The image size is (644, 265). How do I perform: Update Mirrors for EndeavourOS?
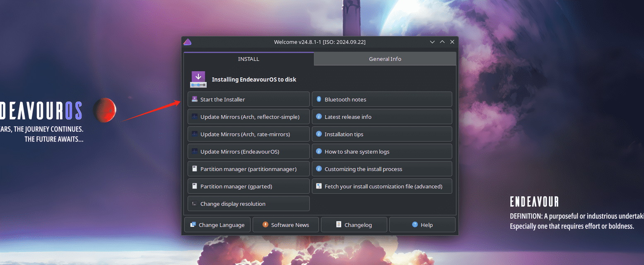(248, 152)
